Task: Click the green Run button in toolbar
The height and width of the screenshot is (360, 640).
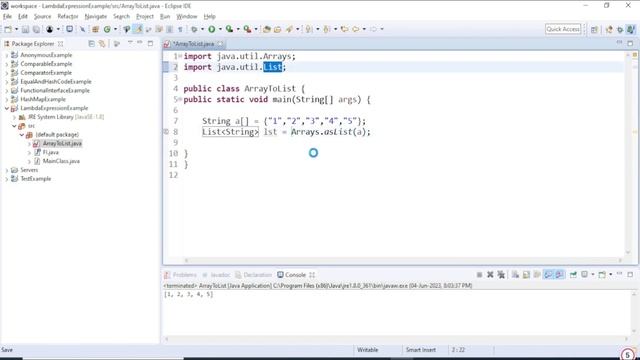Action: tap(211, 29)
